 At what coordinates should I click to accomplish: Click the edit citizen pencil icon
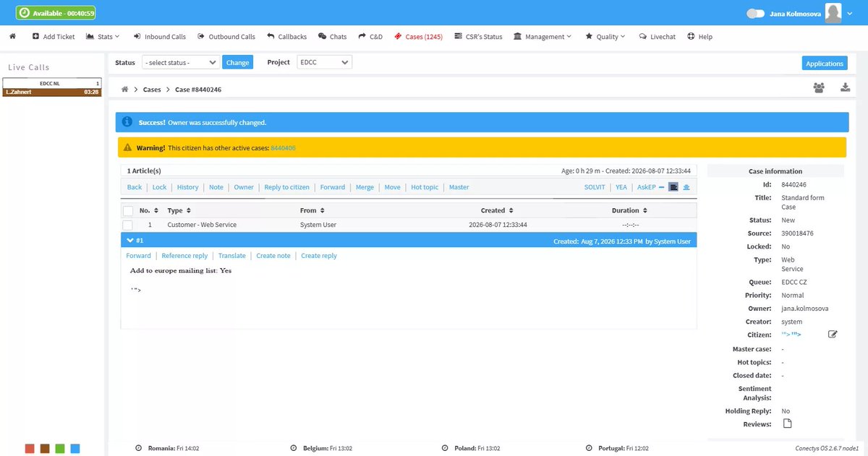coord(833,334)
